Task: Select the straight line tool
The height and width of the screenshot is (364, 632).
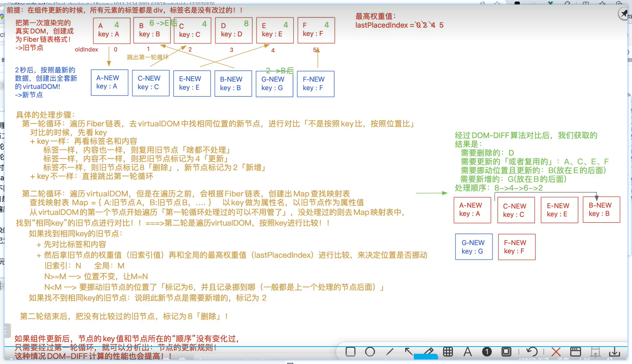Action: click(x=390, y=352)
